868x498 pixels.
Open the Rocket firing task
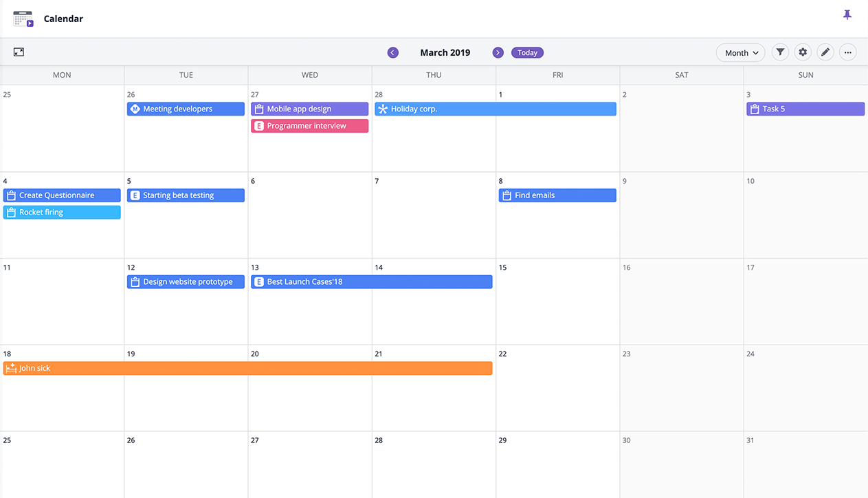pyautogui.click(x=62, y=212)
